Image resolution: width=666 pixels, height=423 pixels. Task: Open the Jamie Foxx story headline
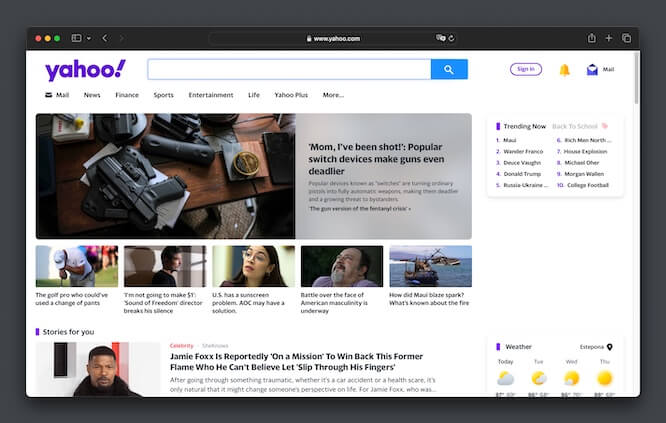click(x=296, y=362)
